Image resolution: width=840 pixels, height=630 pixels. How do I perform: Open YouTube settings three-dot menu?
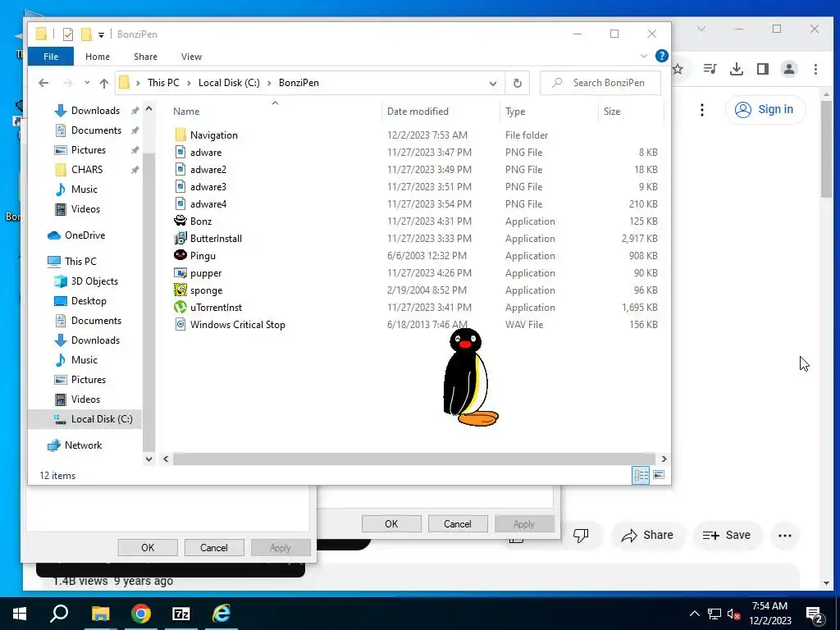pyautogui.click(x=702, y=110)
